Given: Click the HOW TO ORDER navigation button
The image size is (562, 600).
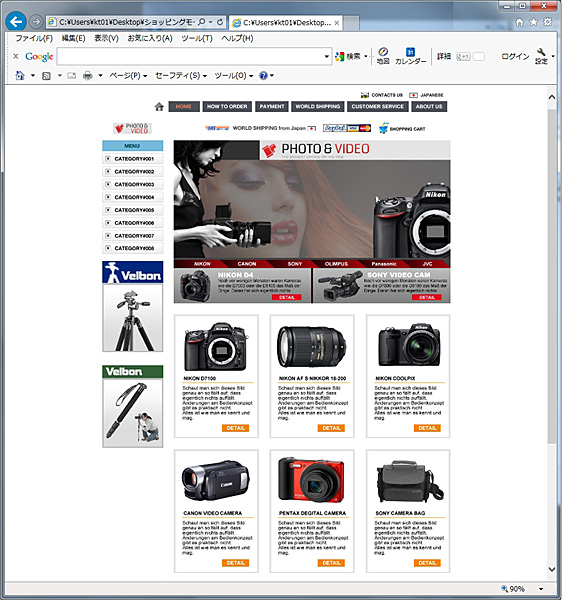Looking at the screenshot, I should click(227, 106).
